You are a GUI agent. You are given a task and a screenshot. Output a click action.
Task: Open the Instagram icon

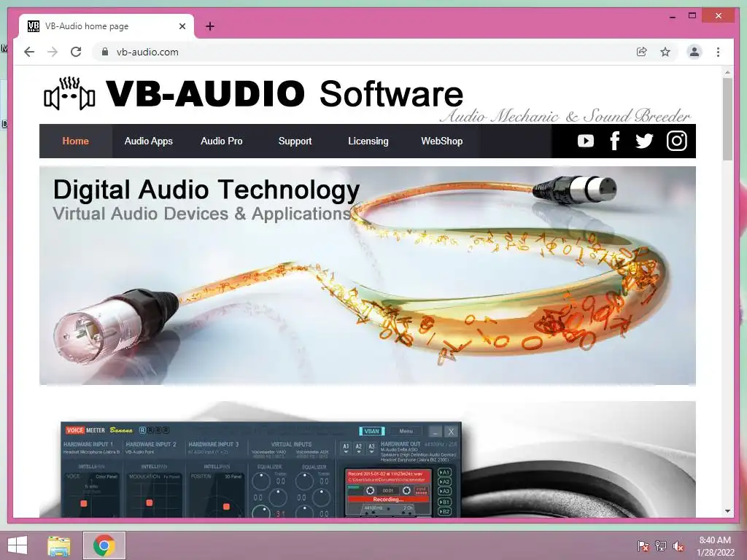pos(676,141)
